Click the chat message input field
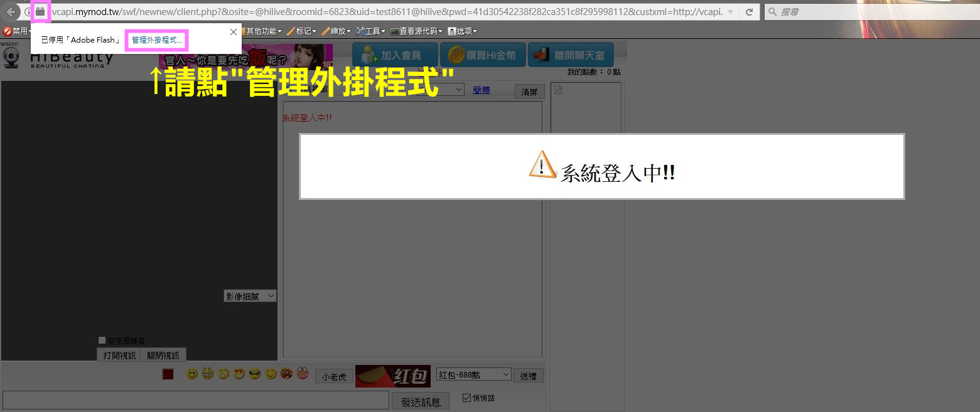 [196, 400]
